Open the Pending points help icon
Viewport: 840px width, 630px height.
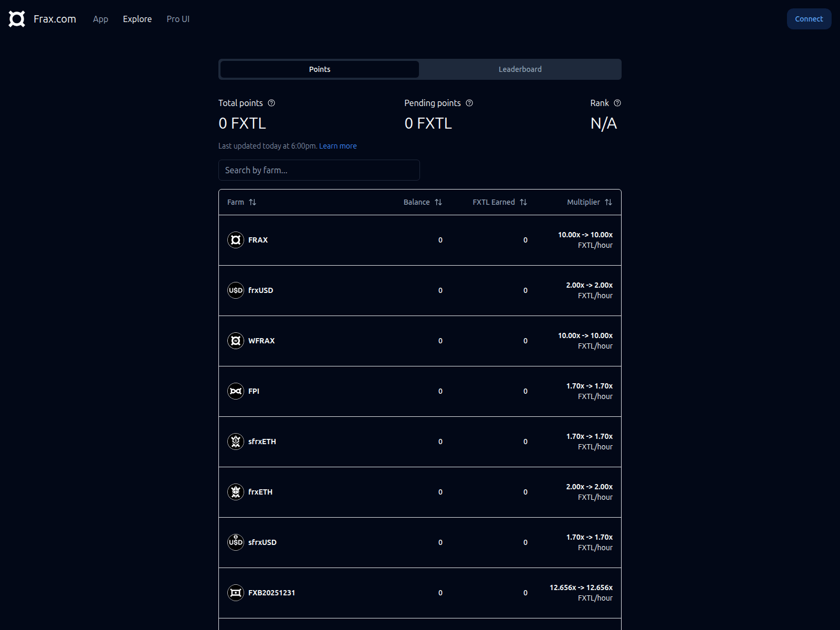click(x=469, y=103)
